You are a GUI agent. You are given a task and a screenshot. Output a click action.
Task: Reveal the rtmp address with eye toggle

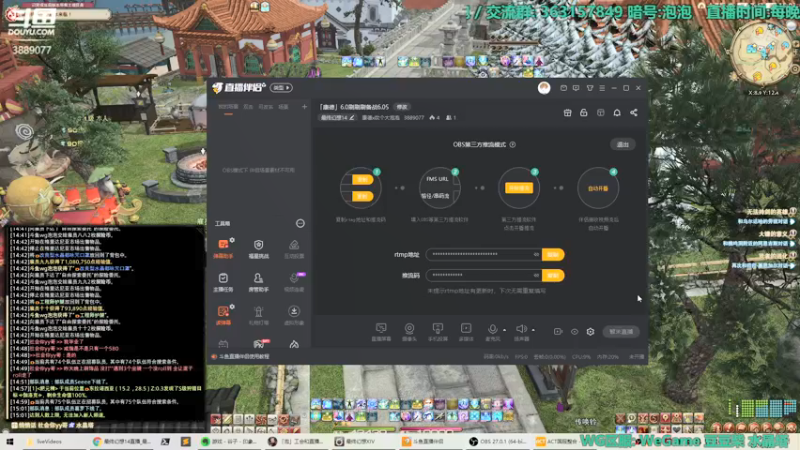click(536, 254)
